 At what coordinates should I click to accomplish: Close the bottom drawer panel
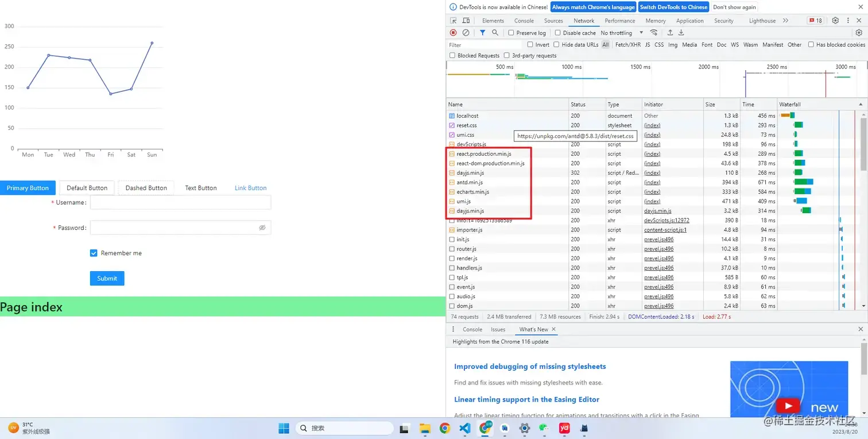coord(861,329)
